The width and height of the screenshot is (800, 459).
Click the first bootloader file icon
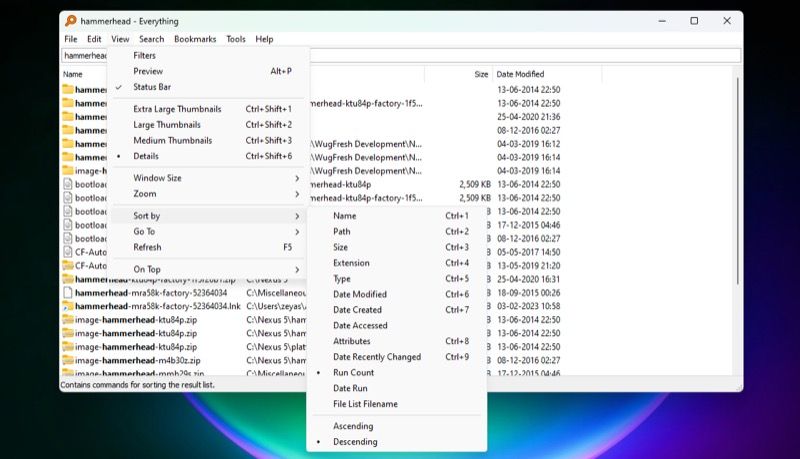(x=67, y=184)
